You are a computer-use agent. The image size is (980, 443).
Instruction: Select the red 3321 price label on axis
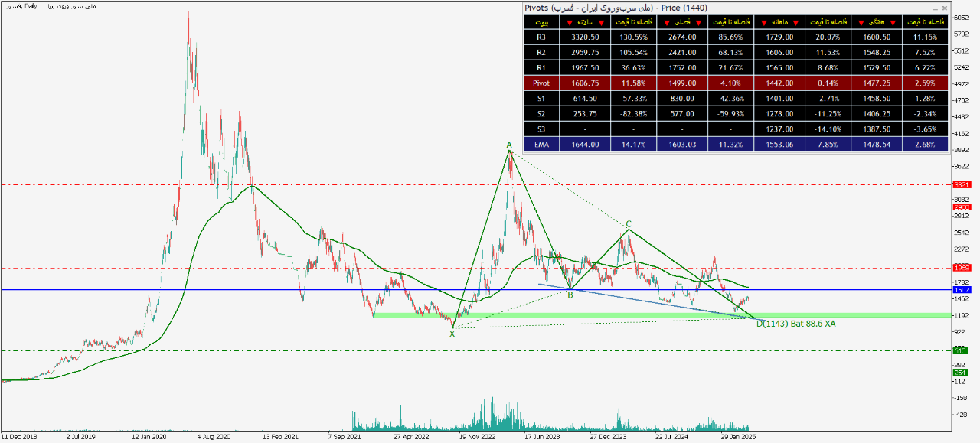click(960, 184)
